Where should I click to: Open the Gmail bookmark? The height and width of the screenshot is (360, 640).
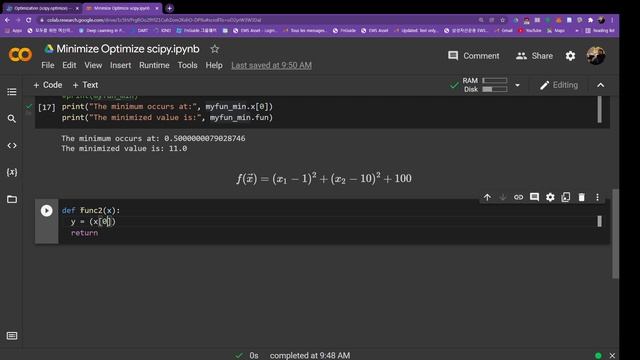(503, 31)
